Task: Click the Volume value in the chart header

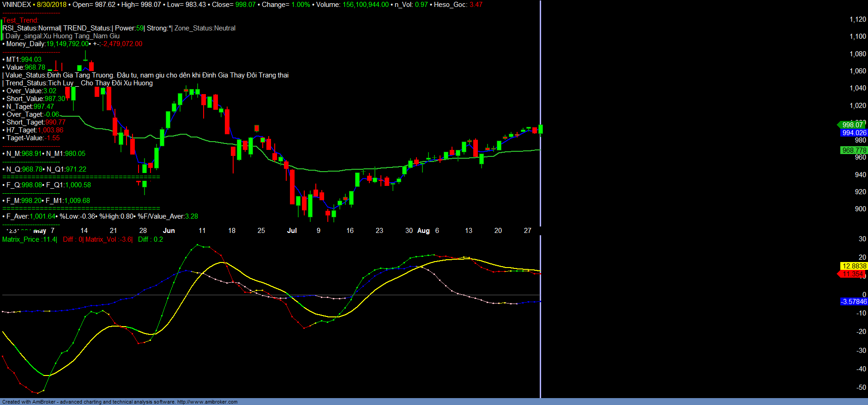Action: click(365, 5)
